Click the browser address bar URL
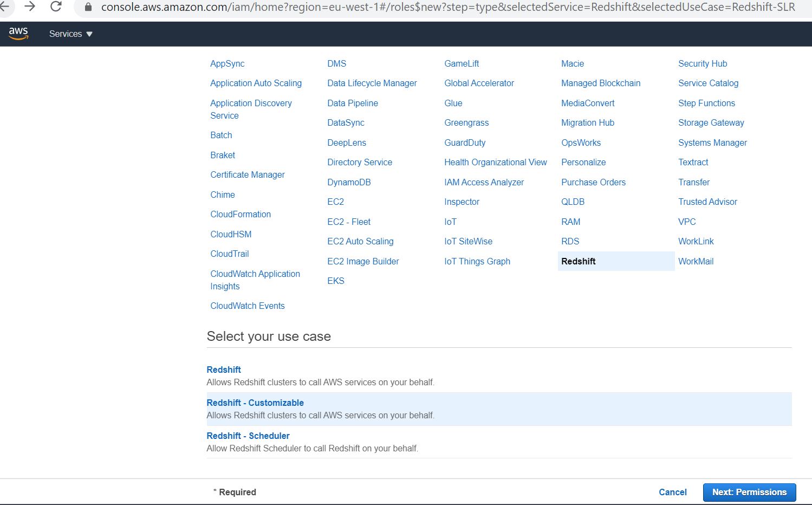 [x=448, y=7]
